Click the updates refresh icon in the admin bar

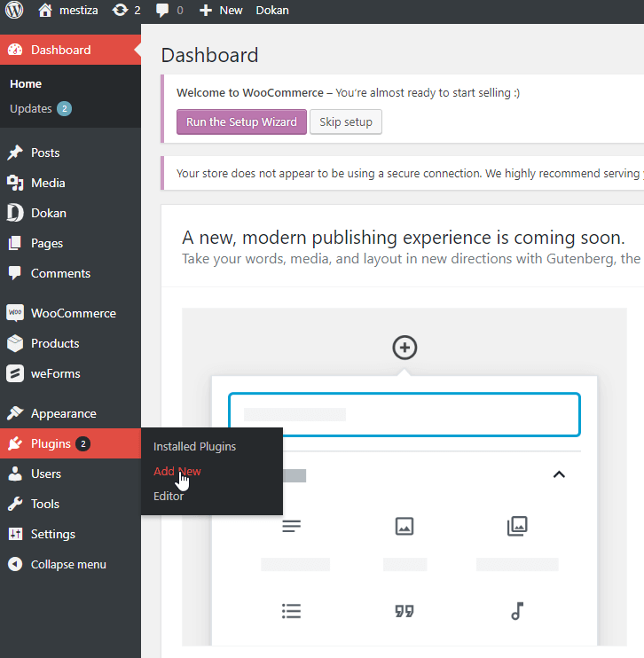120,10
